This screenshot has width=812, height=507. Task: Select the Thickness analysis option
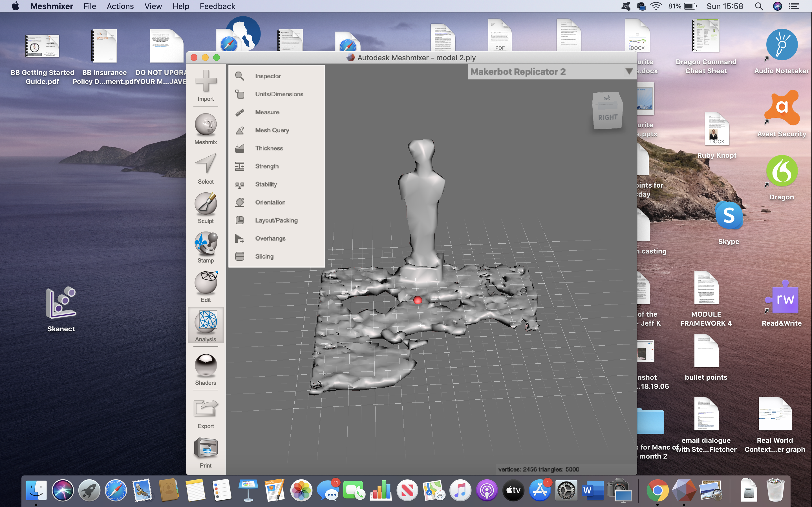(269, 148)
